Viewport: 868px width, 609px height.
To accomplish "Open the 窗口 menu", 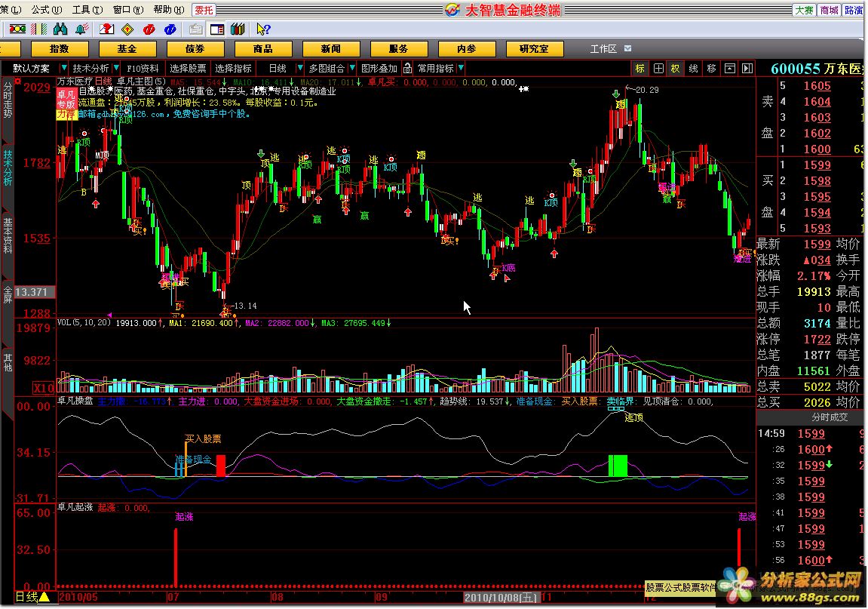I will point(128,10).
